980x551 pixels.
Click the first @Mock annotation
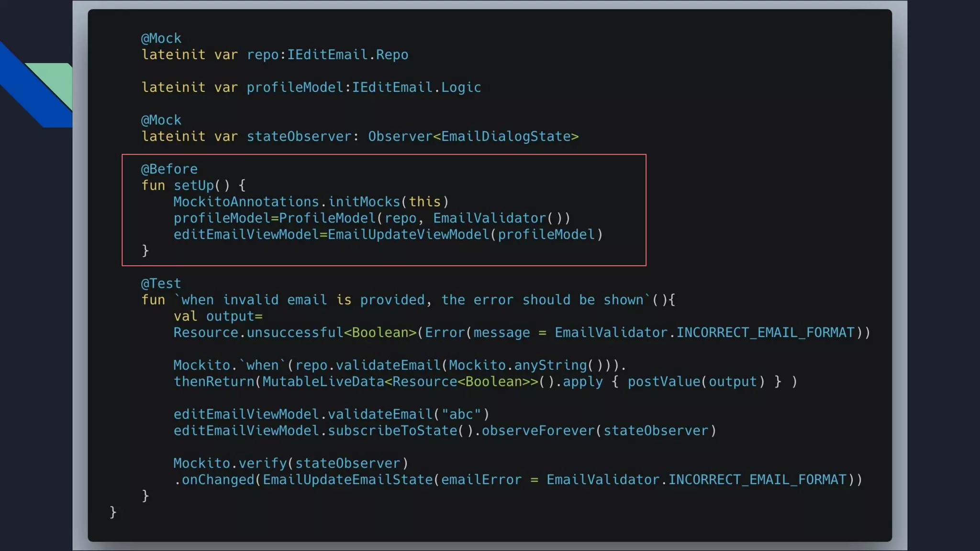tap(161, 38)
